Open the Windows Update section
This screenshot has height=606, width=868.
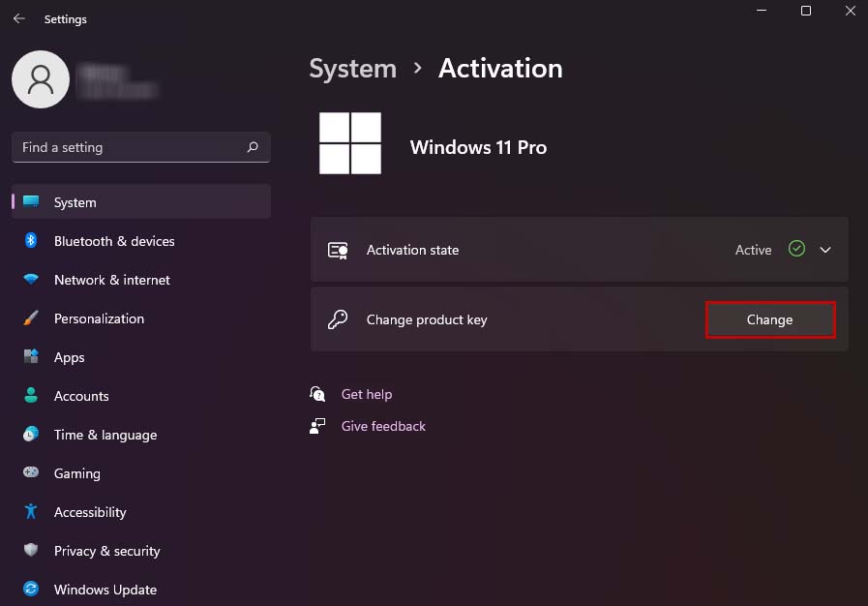pyautogui.click(x=105, y=590)
